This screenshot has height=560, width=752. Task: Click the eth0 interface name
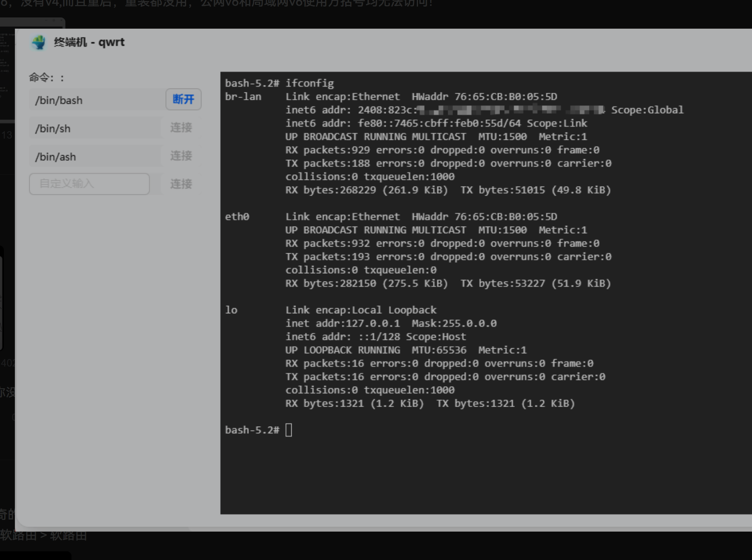pyautogui.click(x=237, y=217)
